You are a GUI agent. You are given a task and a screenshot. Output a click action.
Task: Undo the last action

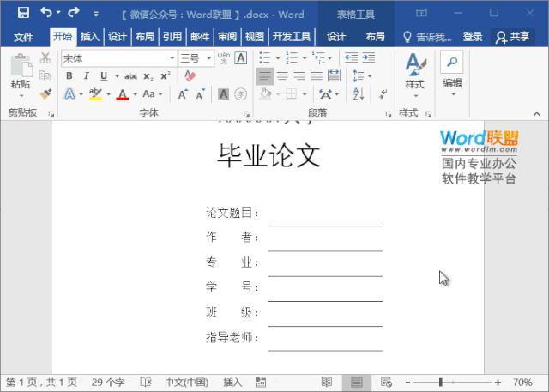pyautogui.click(x=46, y=13)
